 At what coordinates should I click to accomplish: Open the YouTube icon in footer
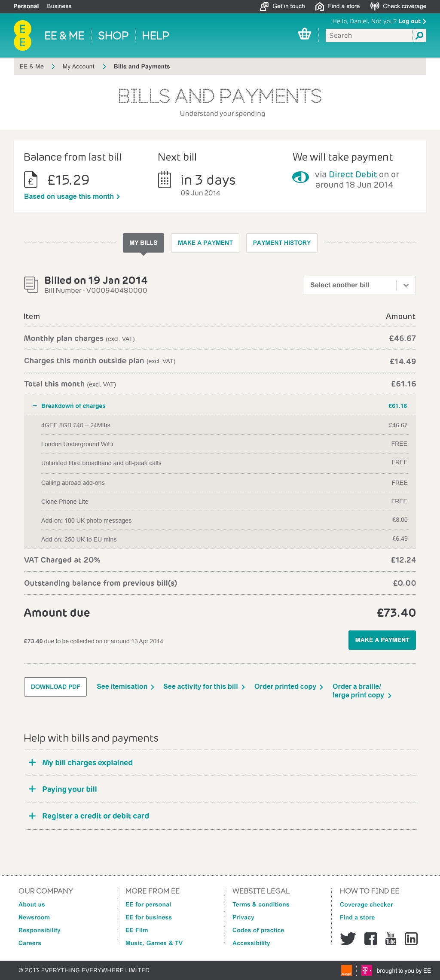click(391, 939)
